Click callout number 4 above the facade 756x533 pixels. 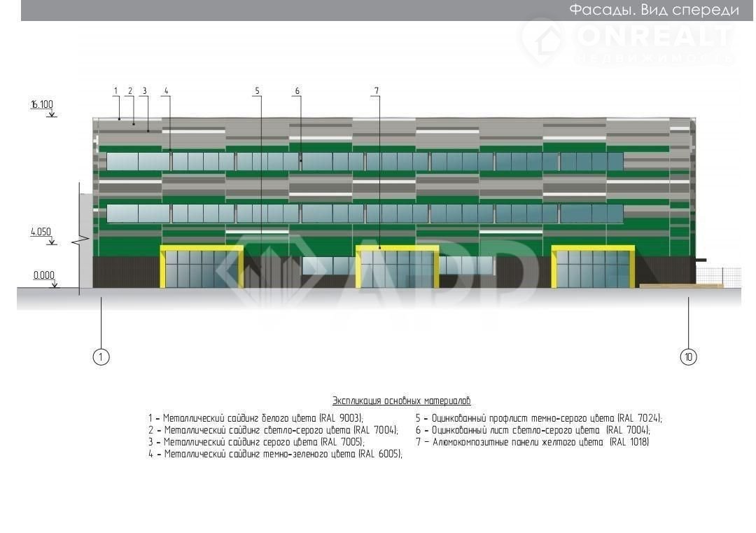click(x=166, y=90)
